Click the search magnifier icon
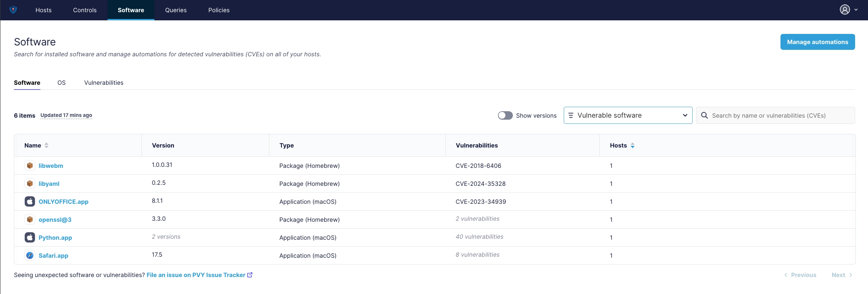This screenshot has height=294, width=868. click(x=705, y=115)
